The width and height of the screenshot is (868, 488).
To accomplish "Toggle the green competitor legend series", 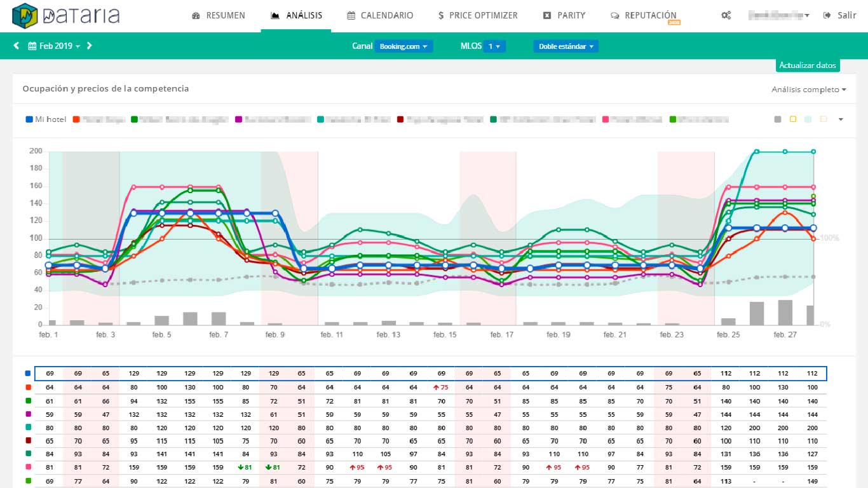I will (x=180, y=119).
